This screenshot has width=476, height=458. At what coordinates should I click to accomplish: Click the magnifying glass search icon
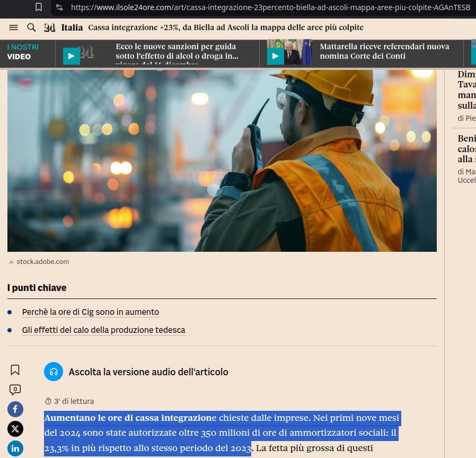coord(31,28)
